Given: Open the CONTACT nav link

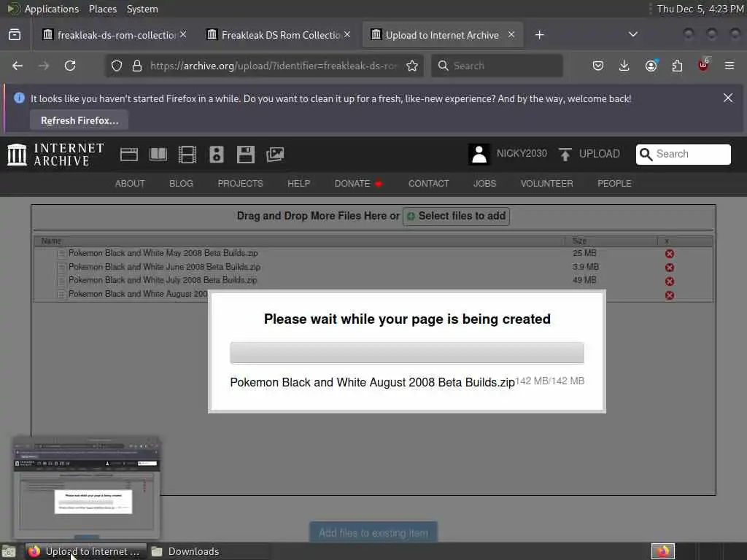Looking at the screenshot, I should 428,183.
